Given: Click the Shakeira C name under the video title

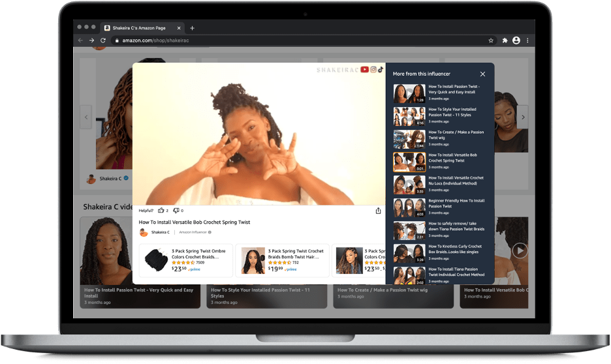Looking at the screenshot, I should [160, 232].
